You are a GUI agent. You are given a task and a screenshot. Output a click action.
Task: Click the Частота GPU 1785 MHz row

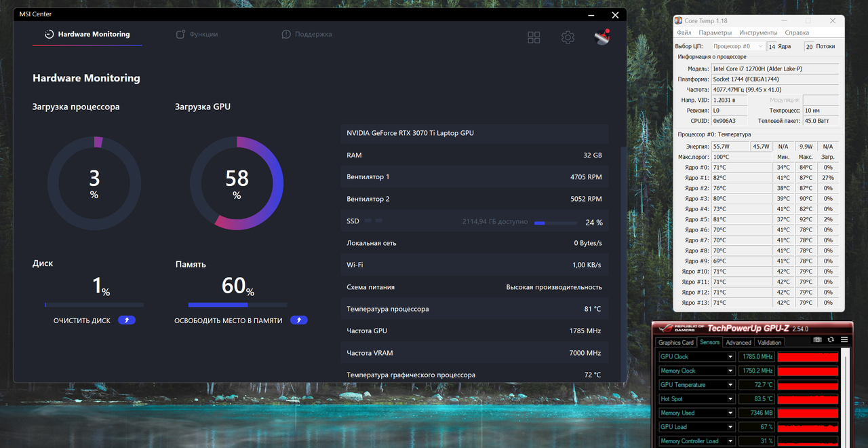tap(475, 331)
